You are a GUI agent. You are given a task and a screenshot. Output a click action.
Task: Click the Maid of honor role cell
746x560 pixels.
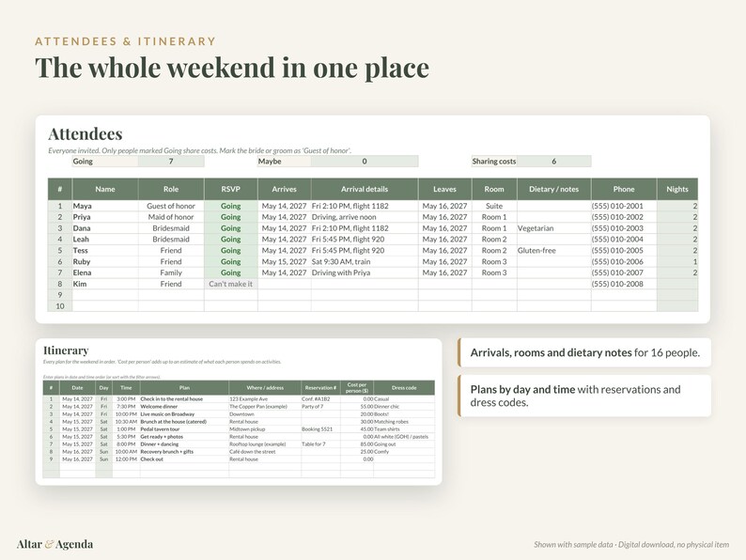(x=171, y=217)
